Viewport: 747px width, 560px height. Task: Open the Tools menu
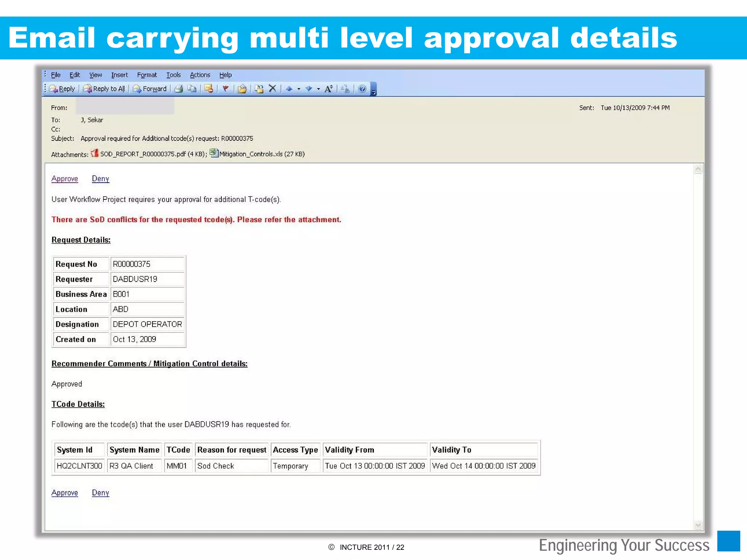[174, 75]
